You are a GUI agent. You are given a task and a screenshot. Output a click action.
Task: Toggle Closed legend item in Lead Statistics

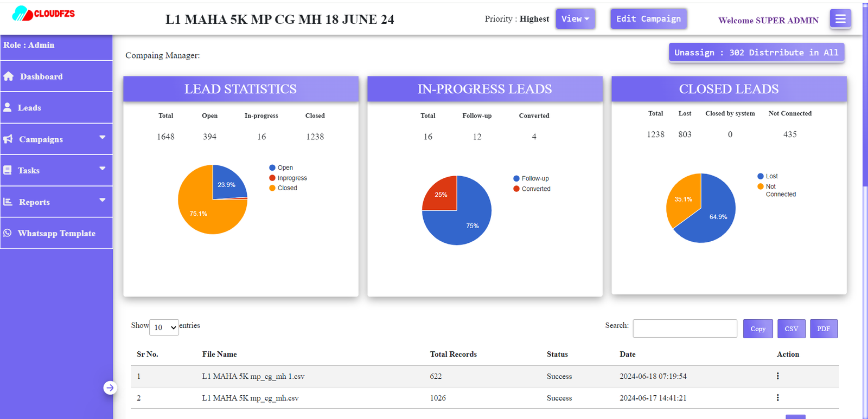(x=283, y=188)
